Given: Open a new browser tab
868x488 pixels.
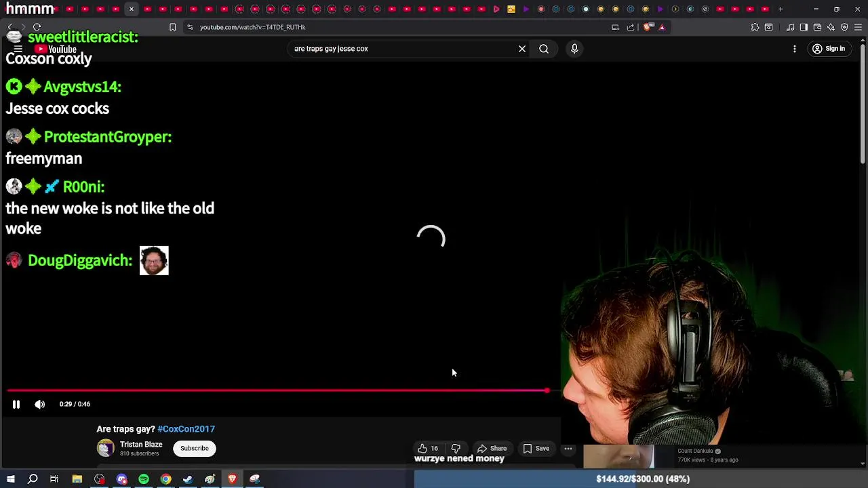Looking at the screenshot, I should (781, 9).
